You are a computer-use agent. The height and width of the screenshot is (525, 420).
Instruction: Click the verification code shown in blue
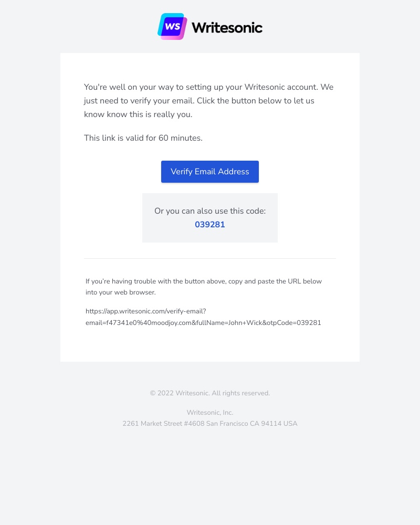click(x=209, y=225)
